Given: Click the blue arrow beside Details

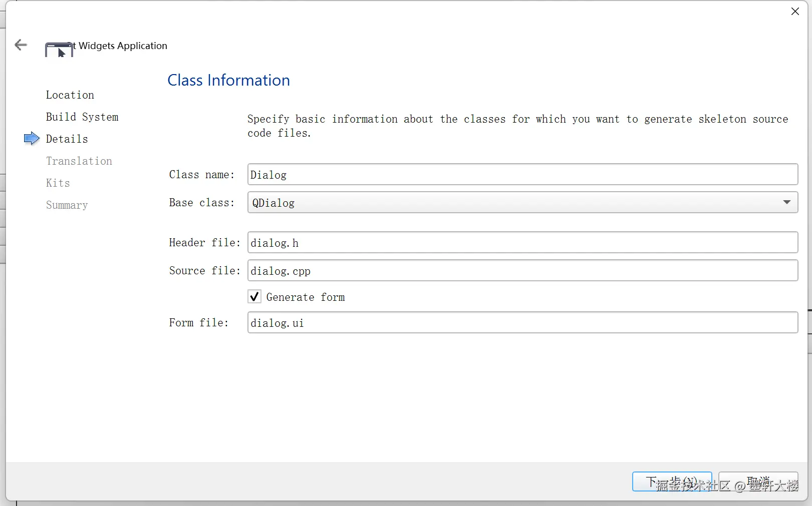Looking at the screenshot, I should pyautogui.click(x=32, y=139).
